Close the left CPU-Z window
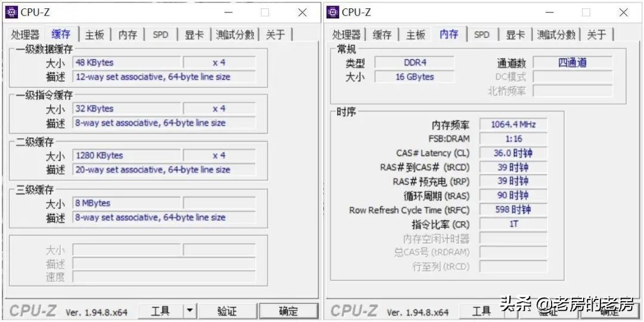 [x=303, y=13]
